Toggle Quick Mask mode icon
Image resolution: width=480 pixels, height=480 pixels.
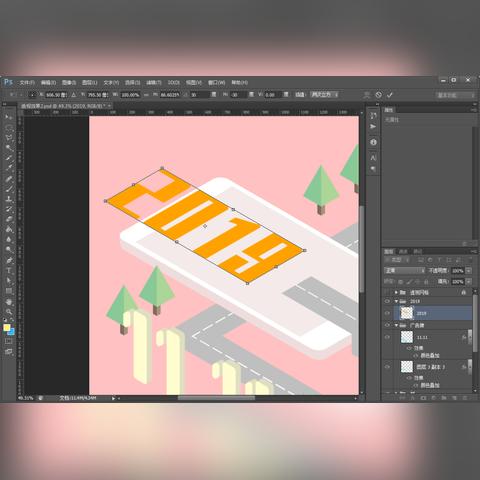coord(9,341)
